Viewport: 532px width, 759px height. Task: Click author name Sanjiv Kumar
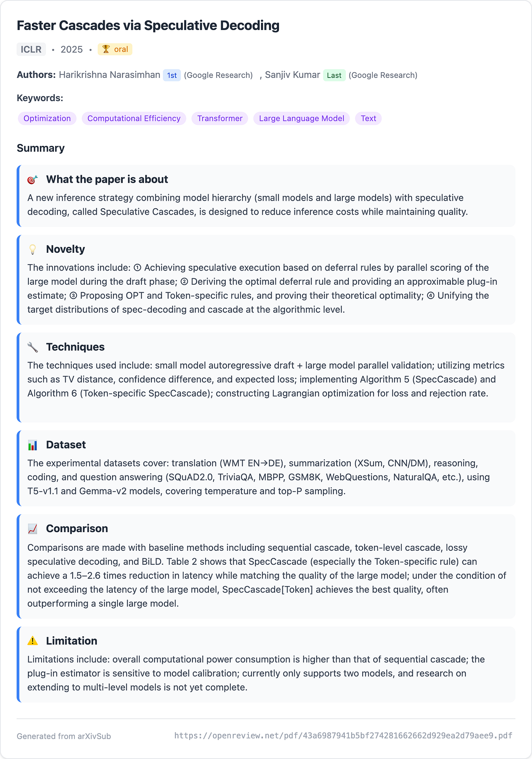[292, 75]
